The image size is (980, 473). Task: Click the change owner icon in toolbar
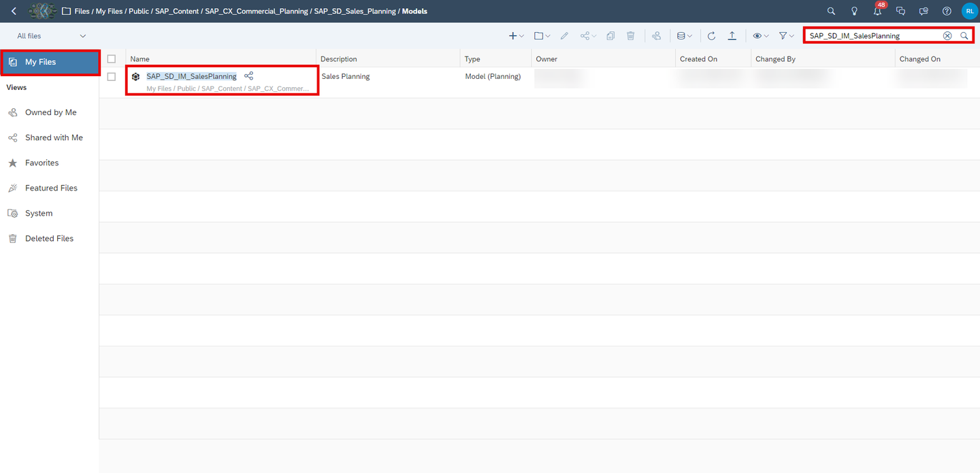click(x=656, y=35)
